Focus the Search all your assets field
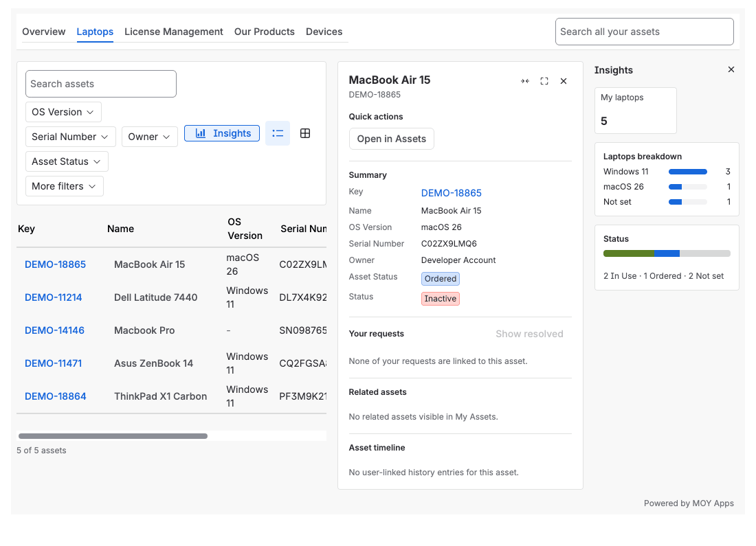The width and height of the screenshot is (756, 546). pos(644,32)
